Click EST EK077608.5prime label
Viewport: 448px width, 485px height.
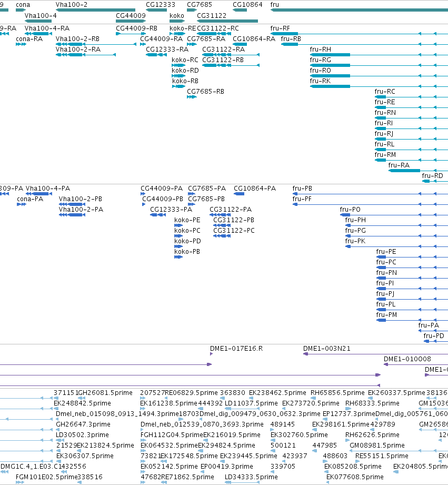pyautogui.click(x=355, y=477)
